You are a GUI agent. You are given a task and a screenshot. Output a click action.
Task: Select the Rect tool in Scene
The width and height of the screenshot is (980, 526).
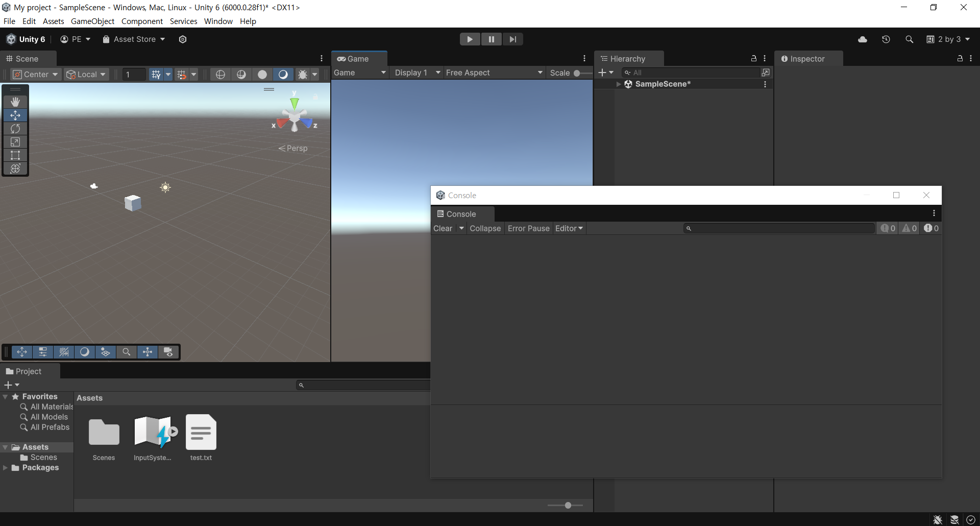[15, 155]
